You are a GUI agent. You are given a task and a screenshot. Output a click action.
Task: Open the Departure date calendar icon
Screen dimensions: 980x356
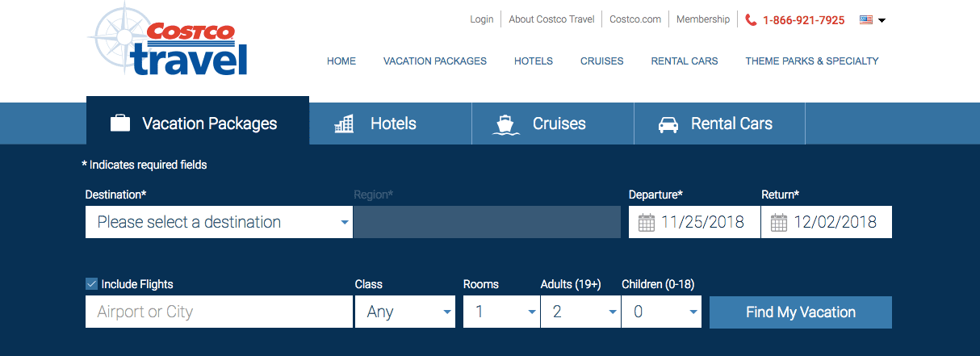click(647, 223)
